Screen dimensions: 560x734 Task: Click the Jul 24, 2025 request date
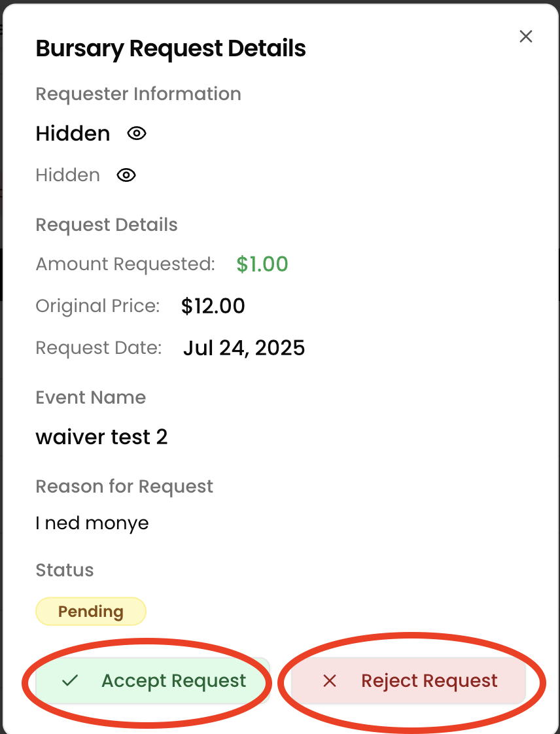[x=244, y=348]
